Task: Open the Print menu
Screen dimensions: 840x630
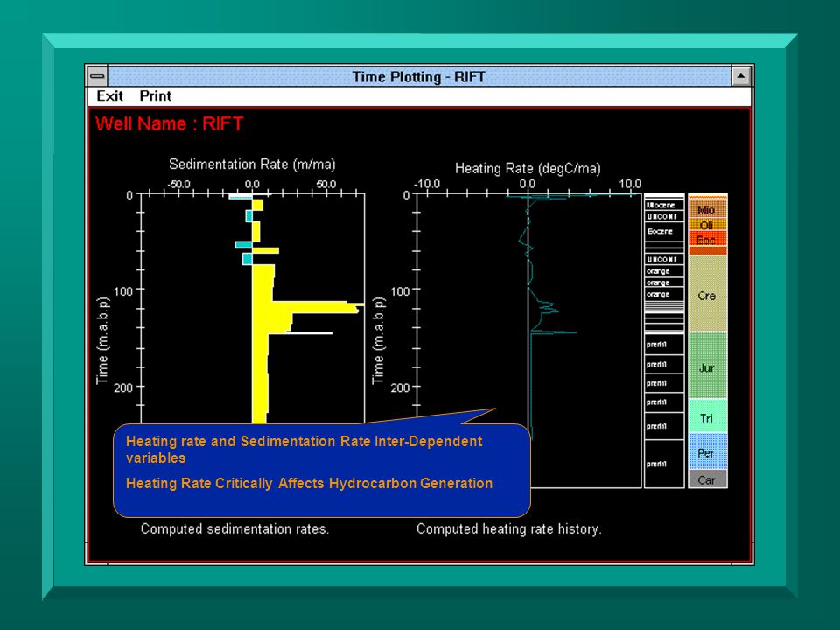Action: 156,96
